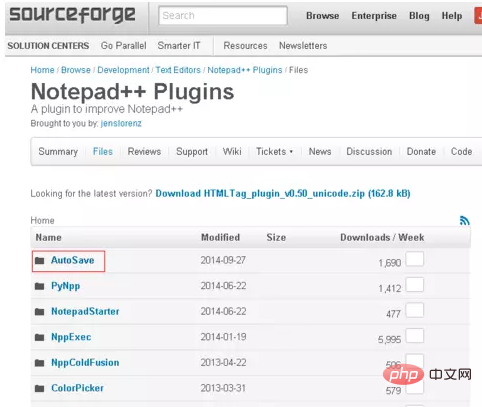The image size is (482, 407).
Task: Open the ColorPicker folder icon
Action: pos(40,388)
